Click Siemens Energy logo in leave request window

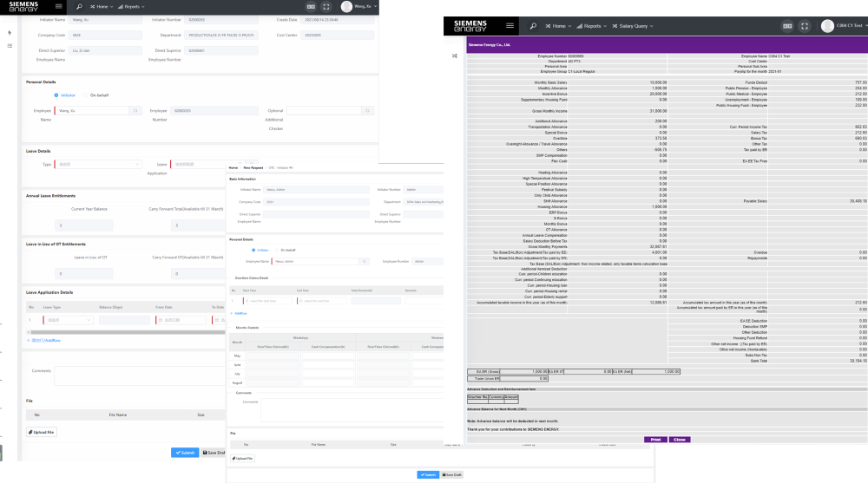[x=23, y=7]
